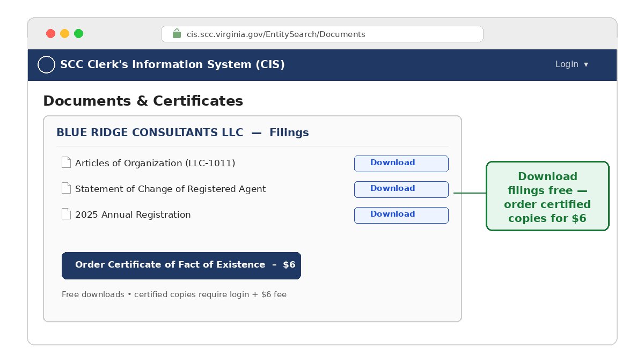This screenshot has width=644, height=362.
Task: Open the Login dropdown menu
Action: point(572,64)
